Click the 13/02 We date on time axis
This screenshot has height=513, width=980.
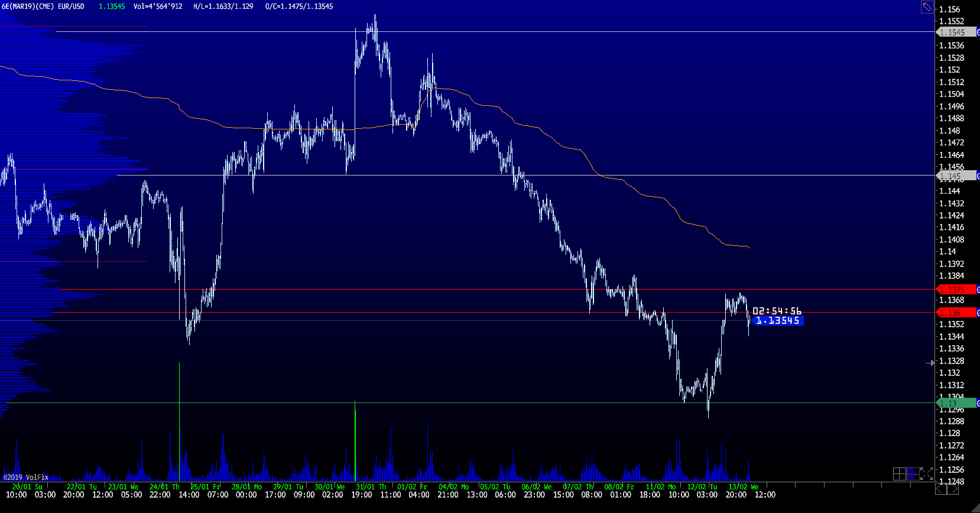click(743, 487)
